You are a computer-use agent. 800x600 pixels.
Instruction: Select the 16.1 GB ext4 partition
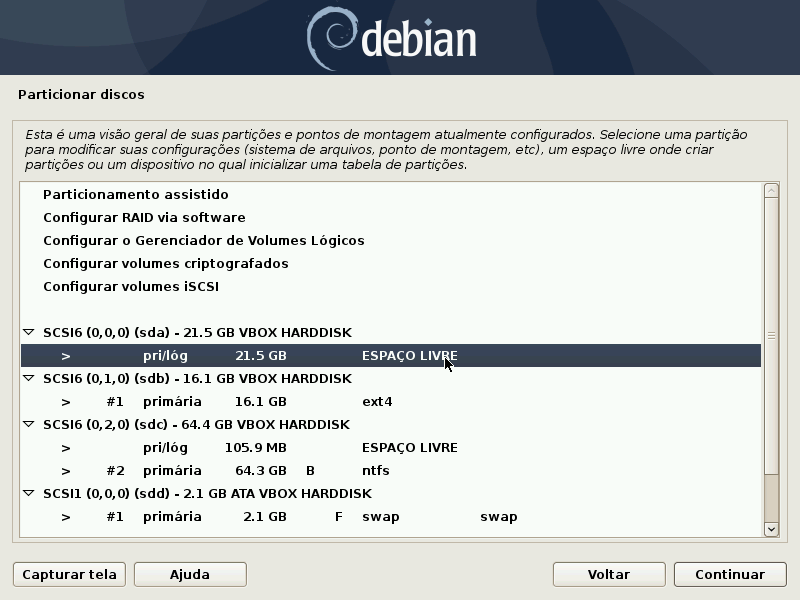pos(391,401)
